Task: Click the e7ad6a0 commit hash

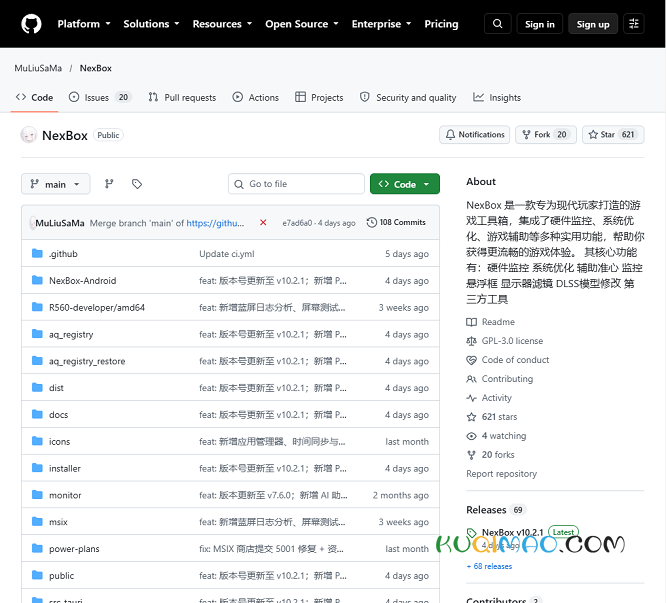Action: coord(297,223)
